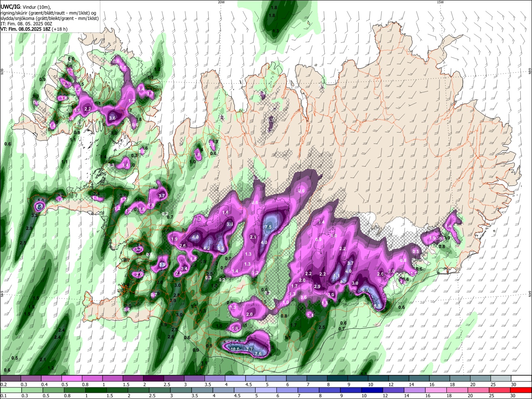
Task: Click the '7.7' value next to 10.0
Action: [x=249, y=349]
